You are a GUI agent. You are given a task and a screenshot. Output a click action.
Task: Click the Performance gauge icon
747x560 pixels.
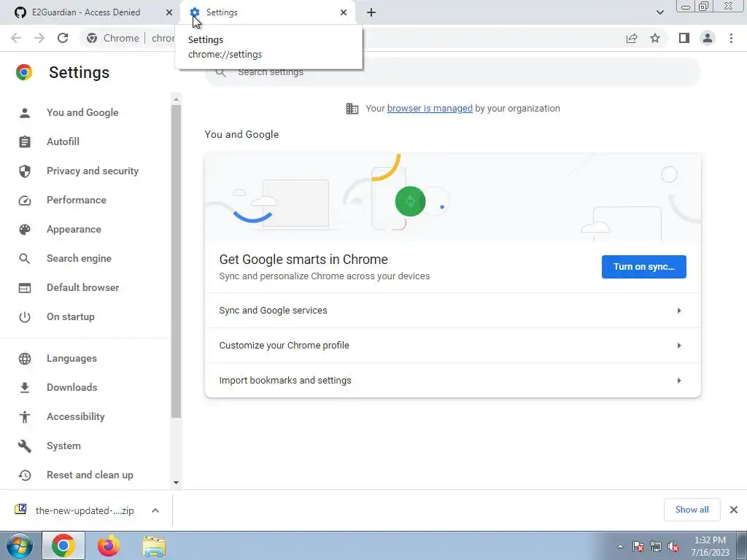(x=25, y=201)
